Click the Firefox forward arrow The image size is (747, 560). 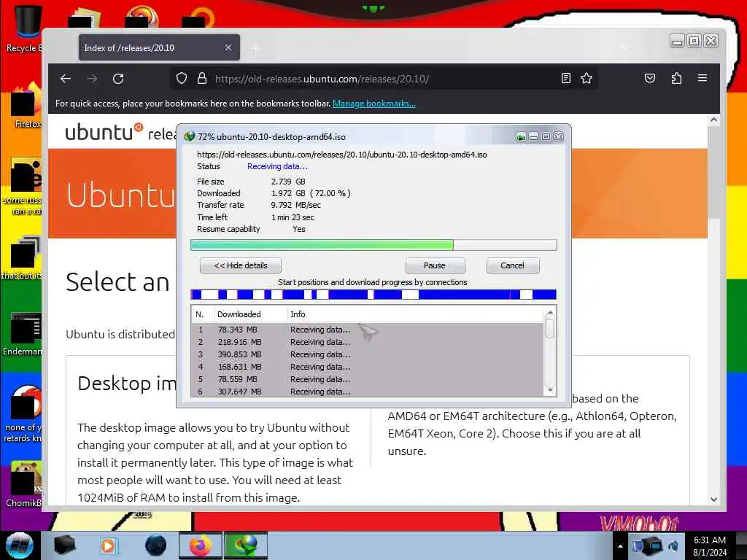point(92,79)
